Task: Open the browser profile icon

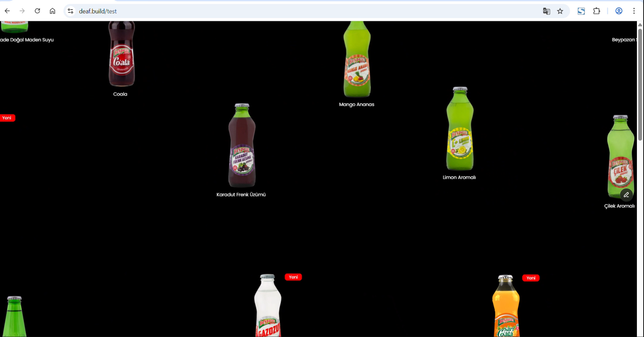Action: tap(619, 11)
